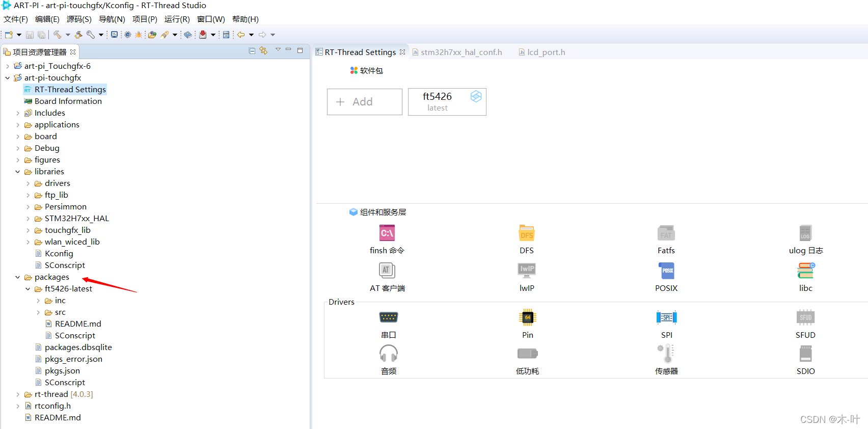Open the 低功耗 low-power driver icon

pyautogui.click(x=528, y=354)
